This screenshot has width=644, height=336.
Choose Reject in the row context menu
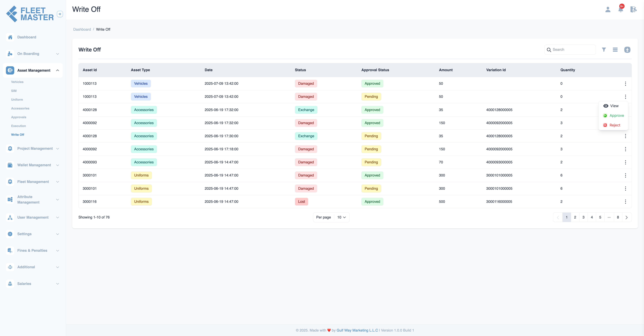611,125
